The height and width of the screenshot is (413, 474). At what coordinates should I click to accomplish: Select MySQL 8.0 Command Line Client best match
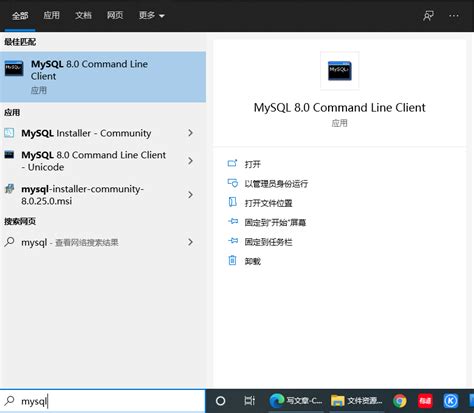[103, 77]
